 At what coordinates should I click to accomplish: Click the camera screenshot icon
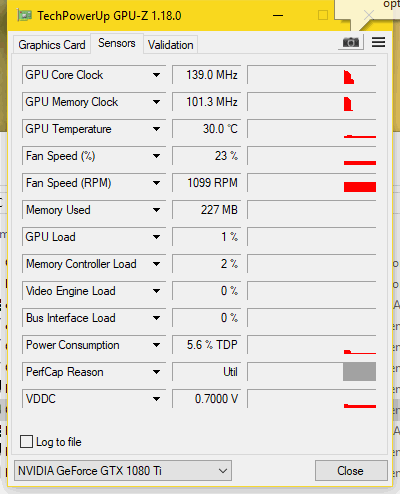pos(351,42)
